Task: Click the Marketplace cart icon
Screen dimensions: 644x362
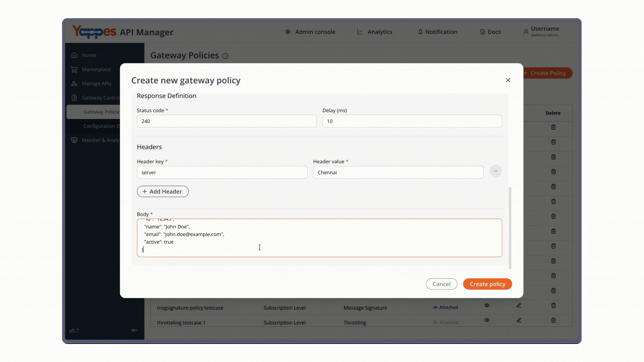Action: (x=74, y=69)
